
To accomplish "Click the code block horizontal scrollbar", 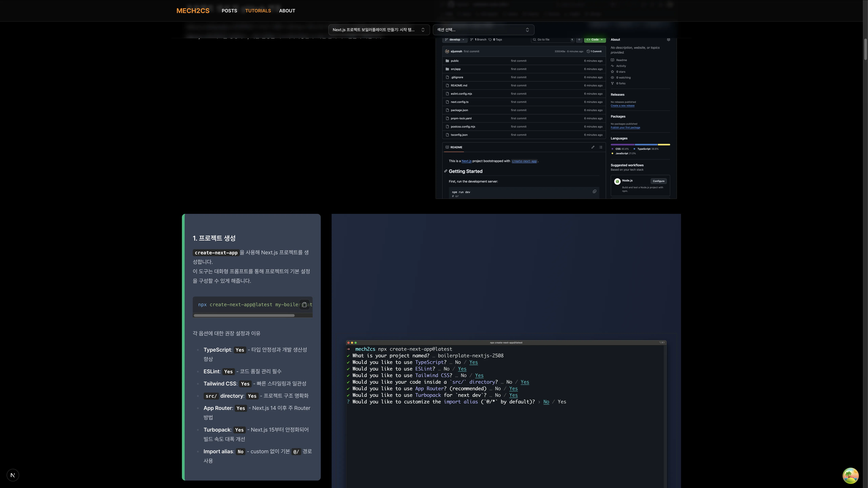I will [x=244, y=316].
